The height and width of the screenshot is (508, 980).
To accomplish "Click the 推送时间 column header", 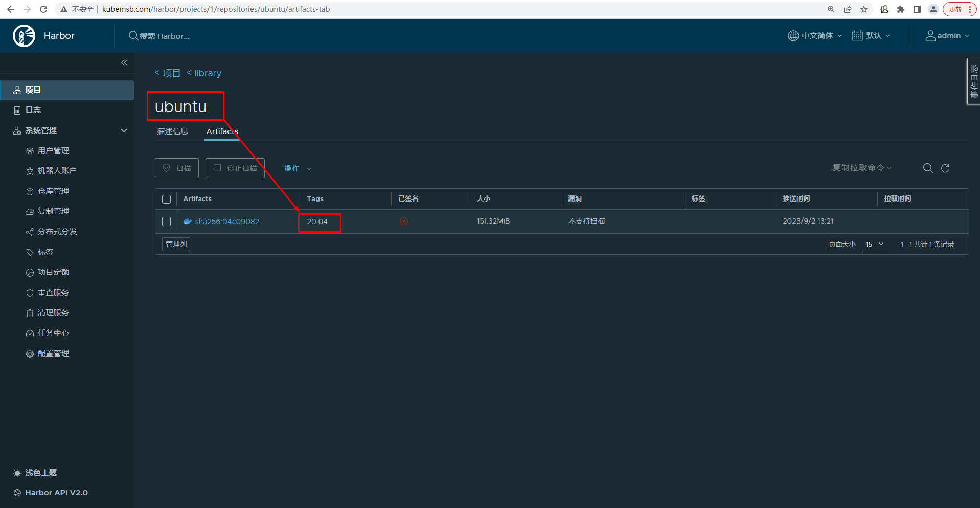I will 796,199.
